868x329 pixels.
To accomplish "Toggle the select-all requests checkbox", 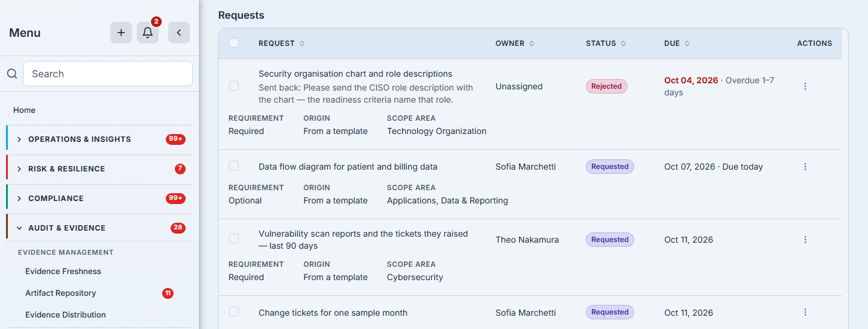I will (234, 43).
